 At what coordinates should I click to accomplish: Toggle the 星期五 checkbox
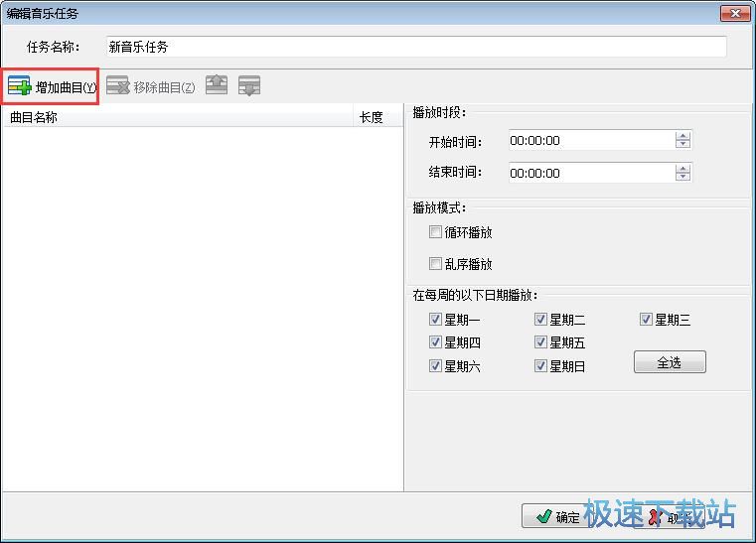[x=540, y=342]
